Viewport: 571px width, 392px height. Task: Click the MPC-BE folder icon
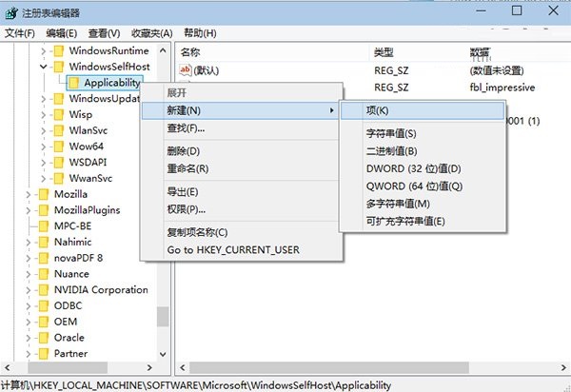44,226
